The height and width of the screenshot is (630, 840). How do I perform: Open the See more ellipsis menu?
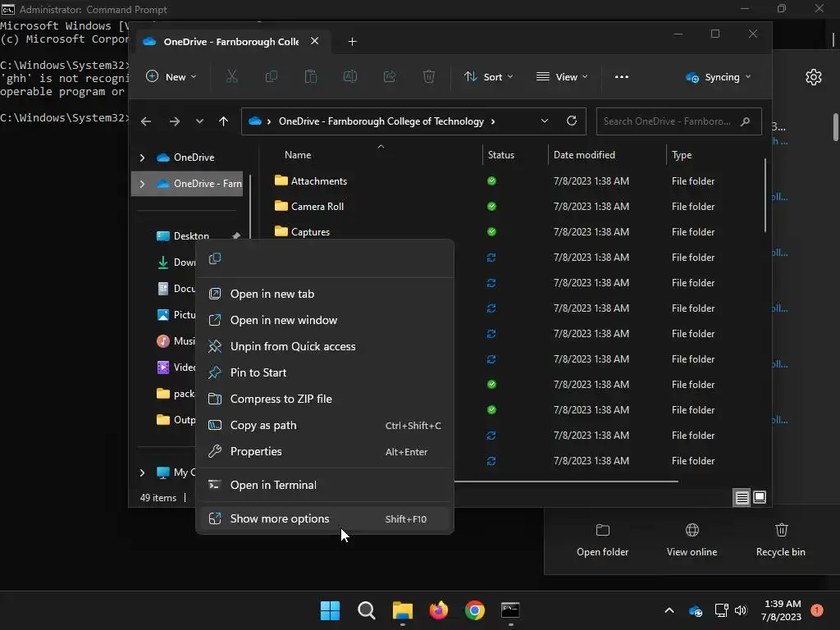tap(622, 76)
